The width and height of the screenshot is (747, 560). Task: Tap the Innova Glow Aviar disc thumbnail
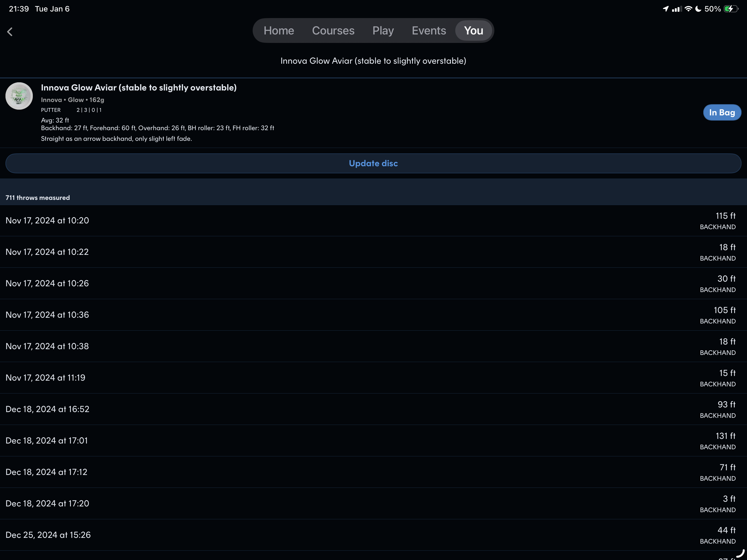pos(19,96)
